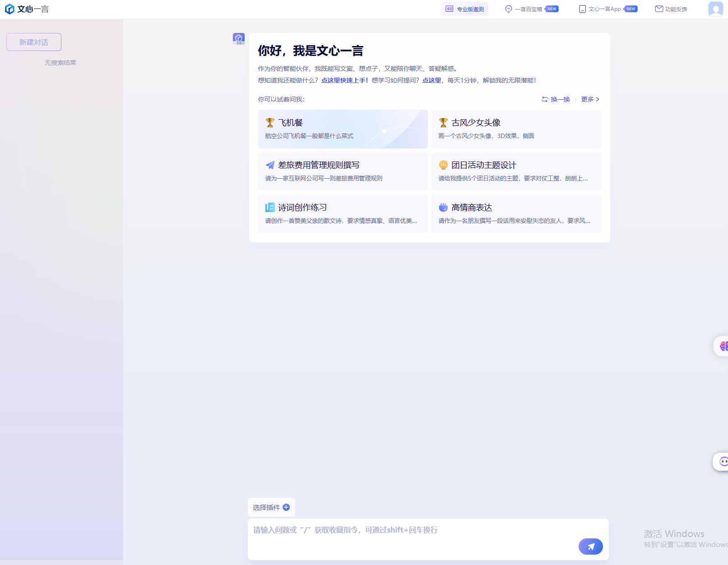728x565 pixels.
Task: Click the assistant avatar icon beside greeting
Action: tap(239, 39)
